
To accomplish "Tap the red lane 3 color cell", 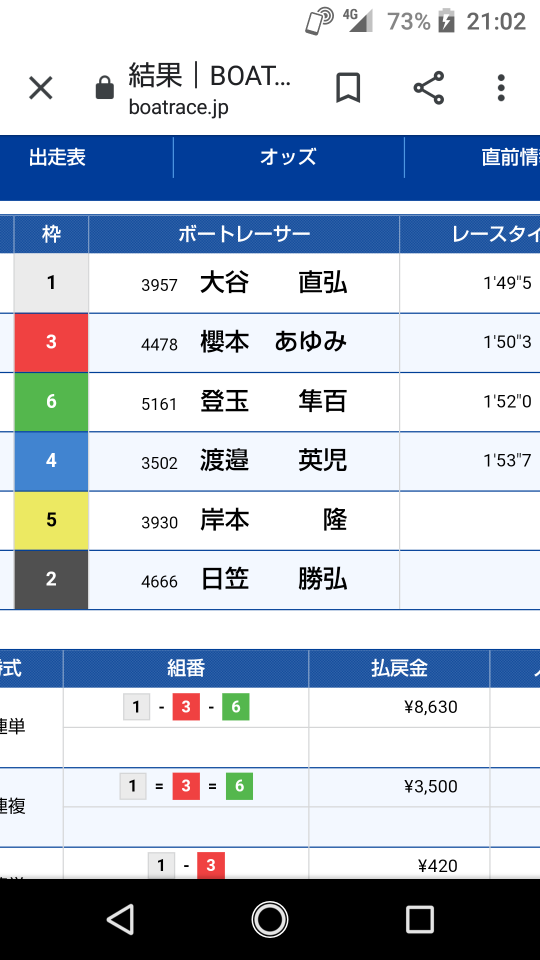I will pos(51,342).
